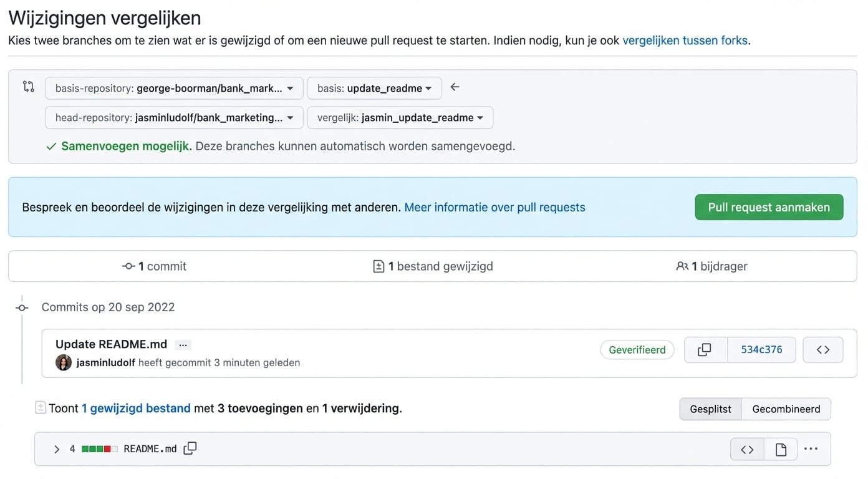Toggle the rich diff display for README.md
This screenshot has height=479, width=868.
[x=780, y=448]
